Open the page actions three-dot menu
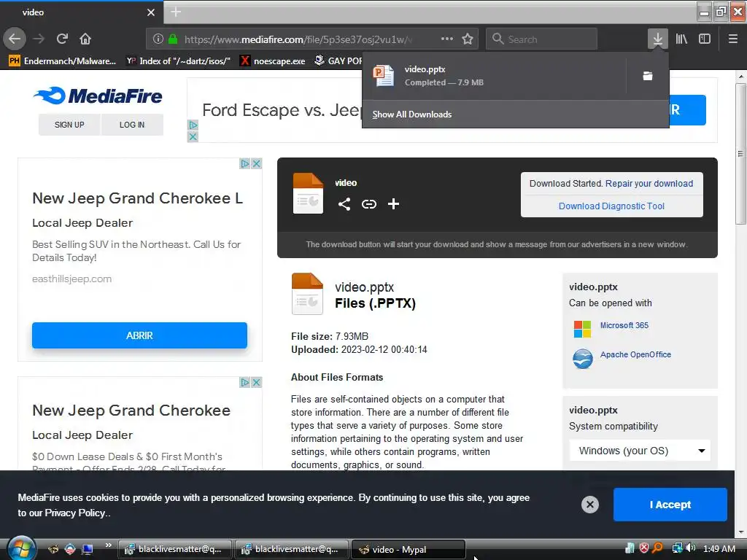747x560 pixels. (x=447, y=39)
